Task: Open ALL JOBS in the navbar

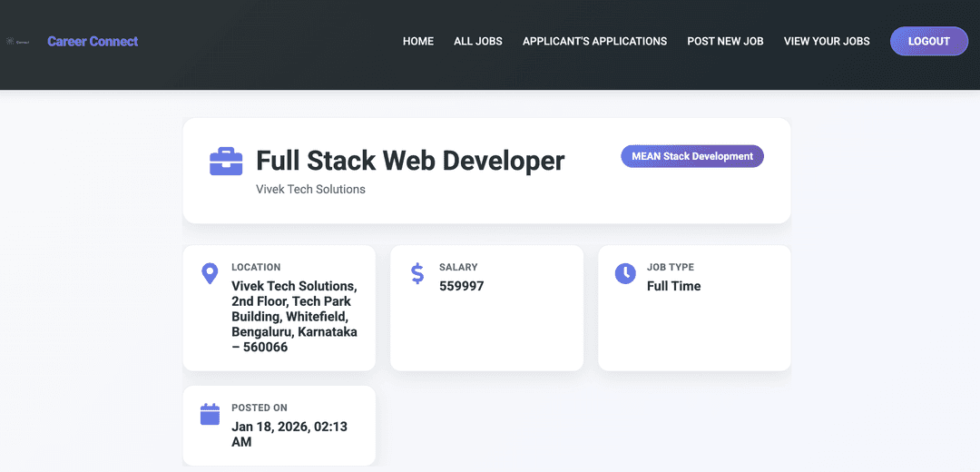Action: [478, 41]
